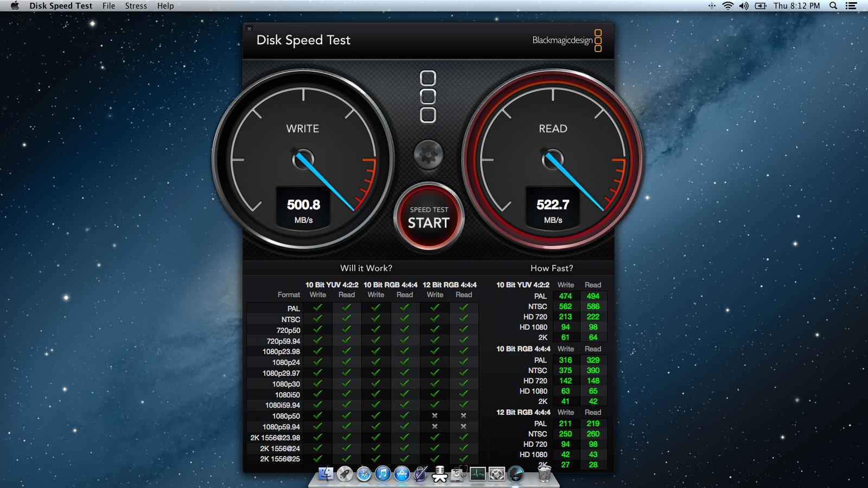Open the Help menu
Viewport: 868px width, 488px height.
pos(165,6)
